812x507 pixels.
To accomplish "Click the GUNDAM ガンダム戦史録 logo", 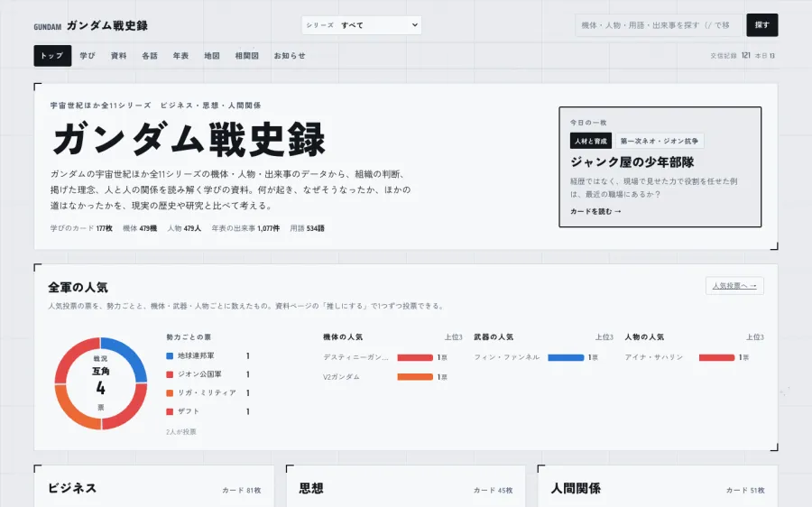I will 90,25.
